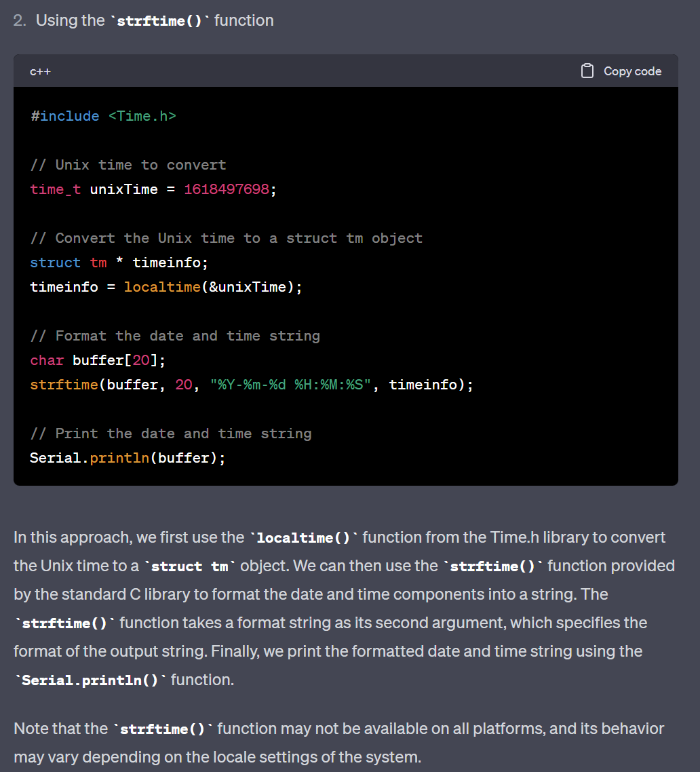
Task: Click the "// Unix time to convert" comment
Action: click(128, 165)
